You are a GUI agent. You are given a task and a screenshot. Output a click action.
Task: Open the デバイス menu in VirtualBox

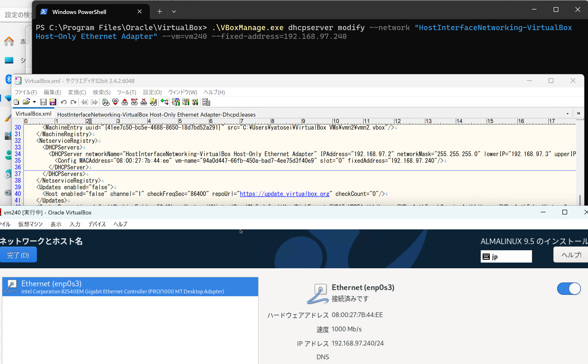click(x=97, y=224)
